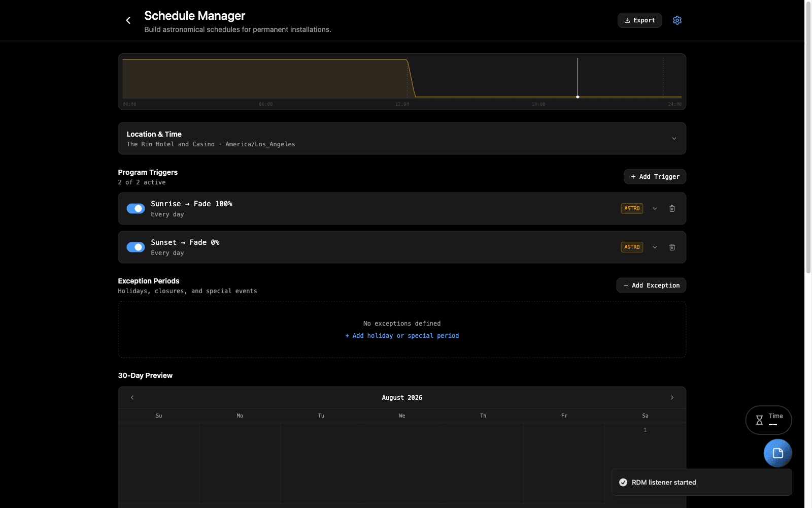Click the "18:00" label on the timeline axis
812x508 pixels.
[x=538, y=104]
